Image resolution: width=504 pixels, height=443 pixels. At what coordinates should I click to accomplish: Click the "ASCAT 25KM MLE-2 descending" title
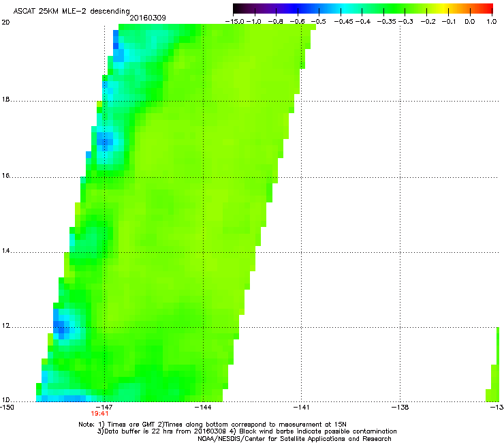(72, 12)
